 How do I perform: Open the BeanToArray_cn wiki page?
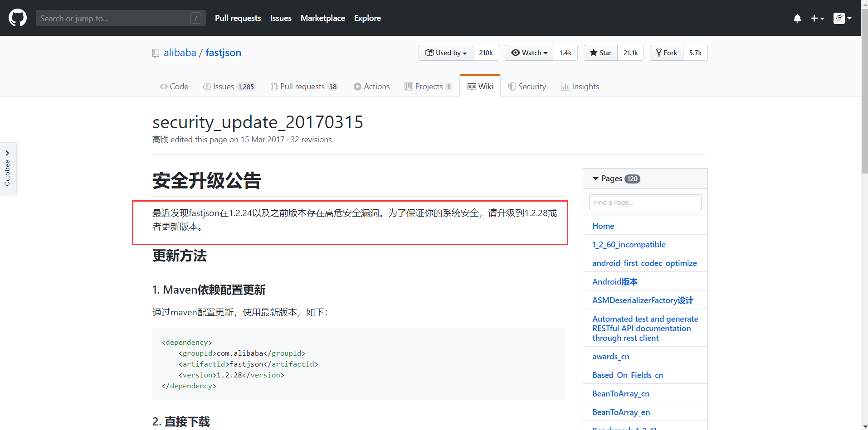click(621, 394)
